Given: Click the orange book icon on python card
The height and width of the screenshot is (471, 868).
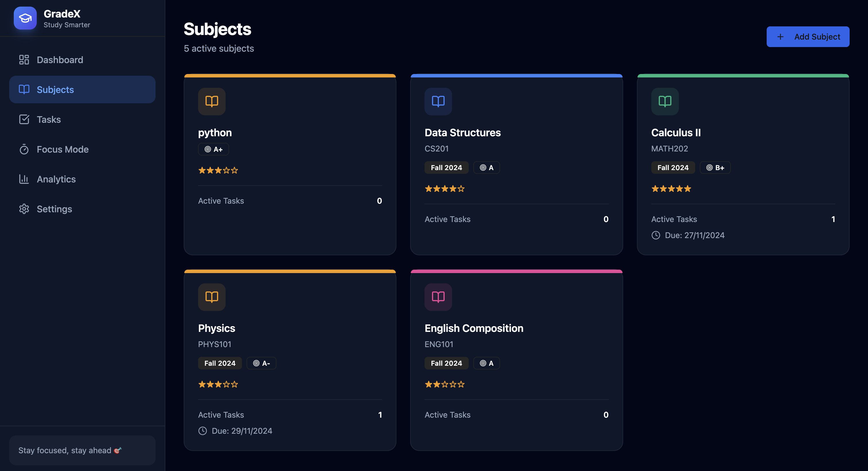Looking at the screenshot, I should coord(212,101).
